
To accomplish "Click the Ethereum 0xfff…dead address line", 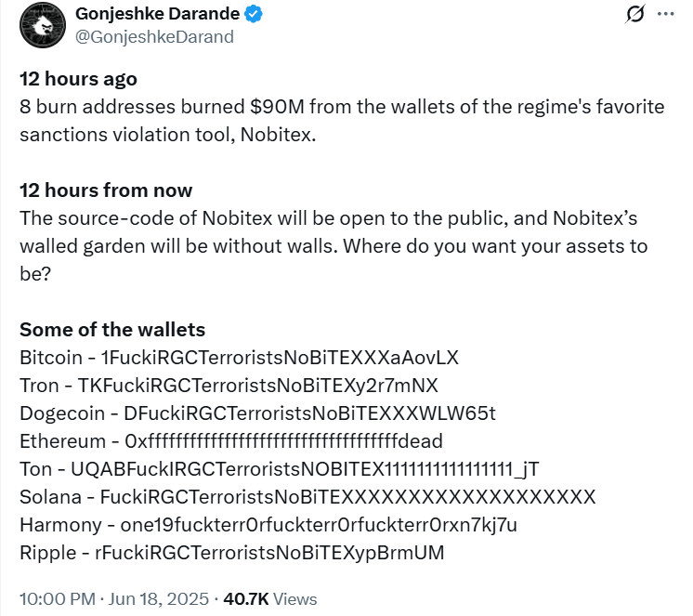I will tap(230, 440).
